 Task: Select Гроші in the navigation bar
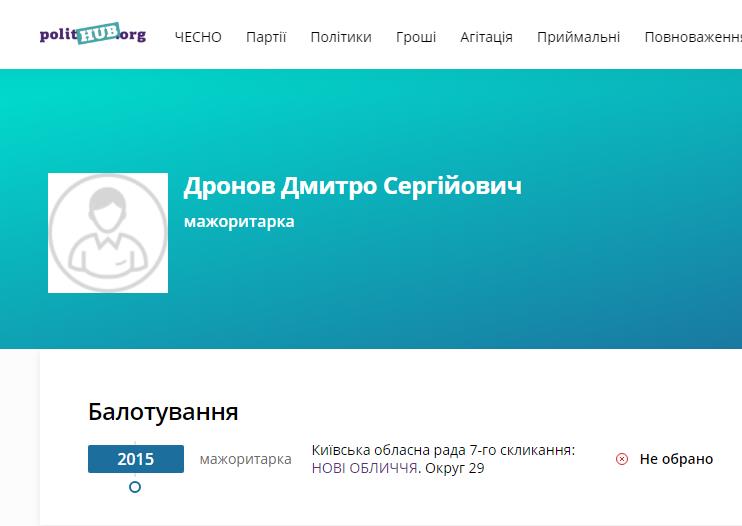point(415,37)
